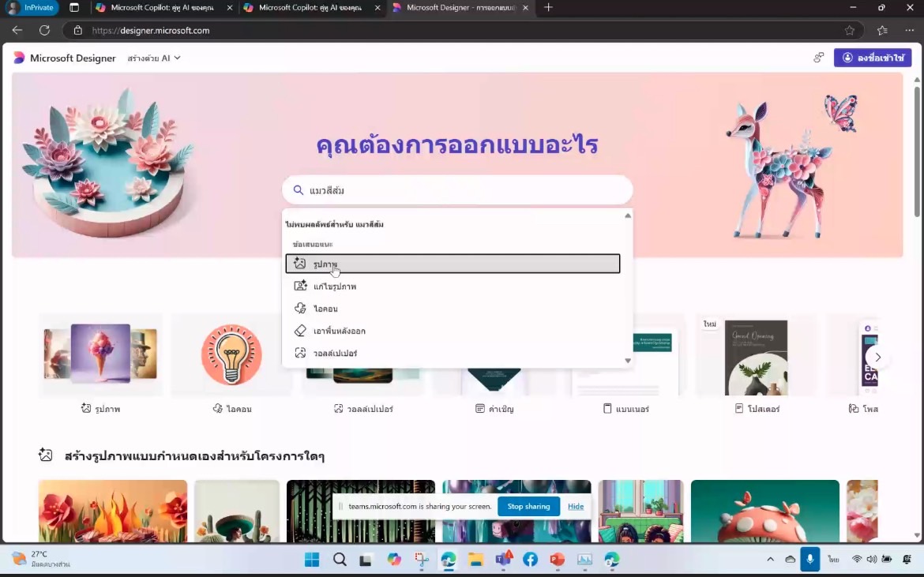Open the ice cream collage image thumbnail
This screenshot has width=924, height=577.
(x=101, y=354)
